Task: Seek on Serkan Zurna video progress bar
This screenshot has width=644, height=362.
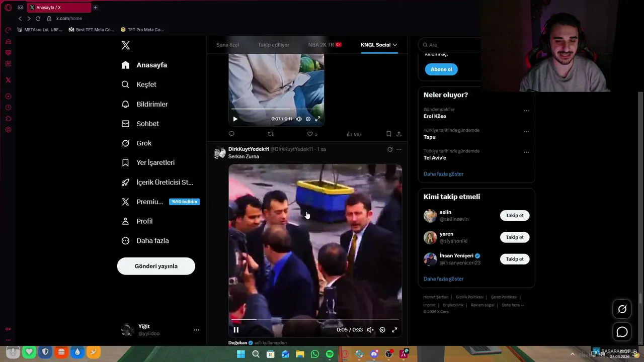Action: click(315, 320)
